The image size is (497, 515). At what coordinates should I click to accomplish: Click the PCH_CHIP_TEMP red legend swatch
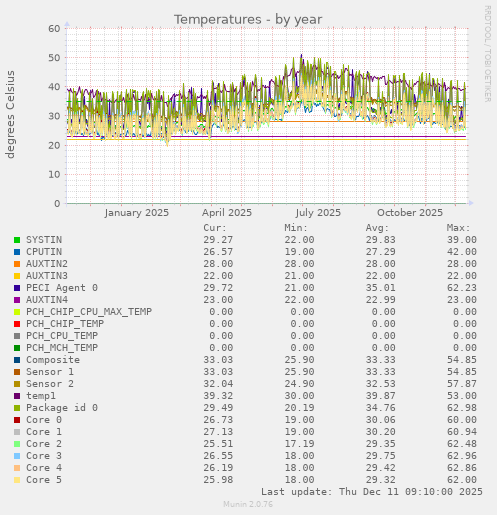[x=17, y=324]
